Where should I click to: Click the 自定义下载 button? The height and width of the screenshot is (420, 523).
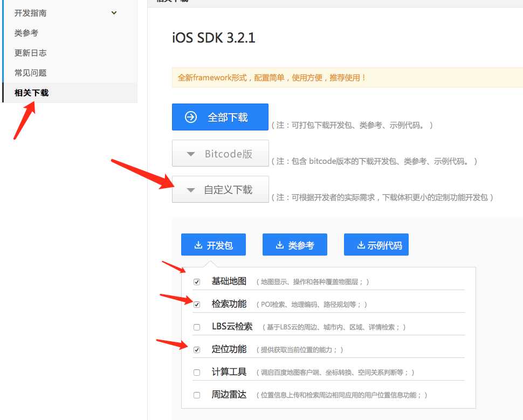221,189
